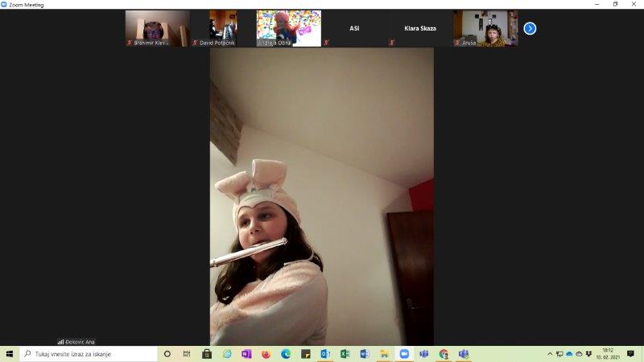
Task: Open Word from taskbar
Action: (x=365, y=354)
